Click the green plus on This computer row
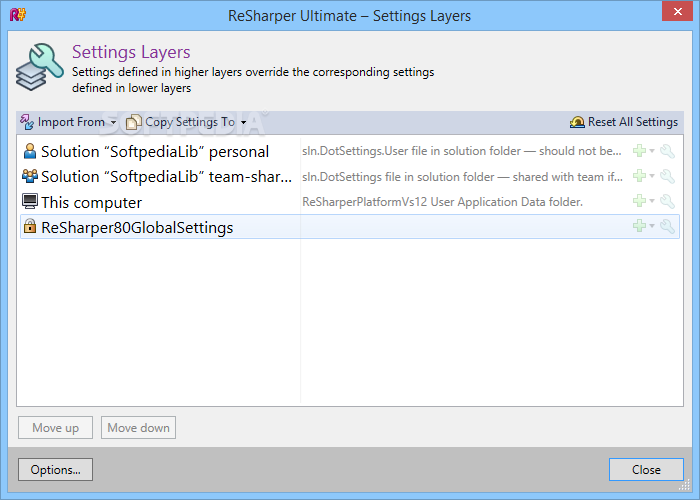This screenshot has height=500, width=700. click(639, 201)
